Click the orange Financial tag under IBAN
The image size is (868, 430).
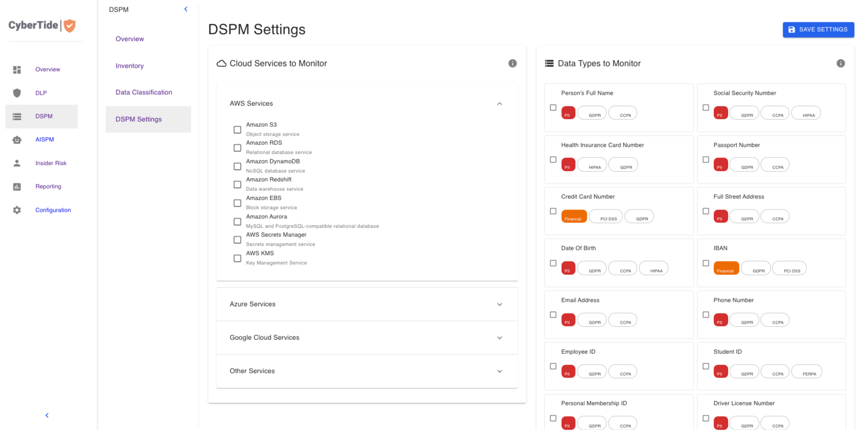pos(725,269)
